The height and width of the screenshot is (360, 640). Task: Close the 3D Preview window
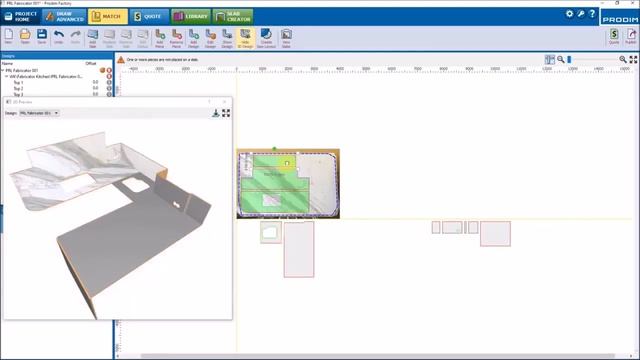point(224,102)
